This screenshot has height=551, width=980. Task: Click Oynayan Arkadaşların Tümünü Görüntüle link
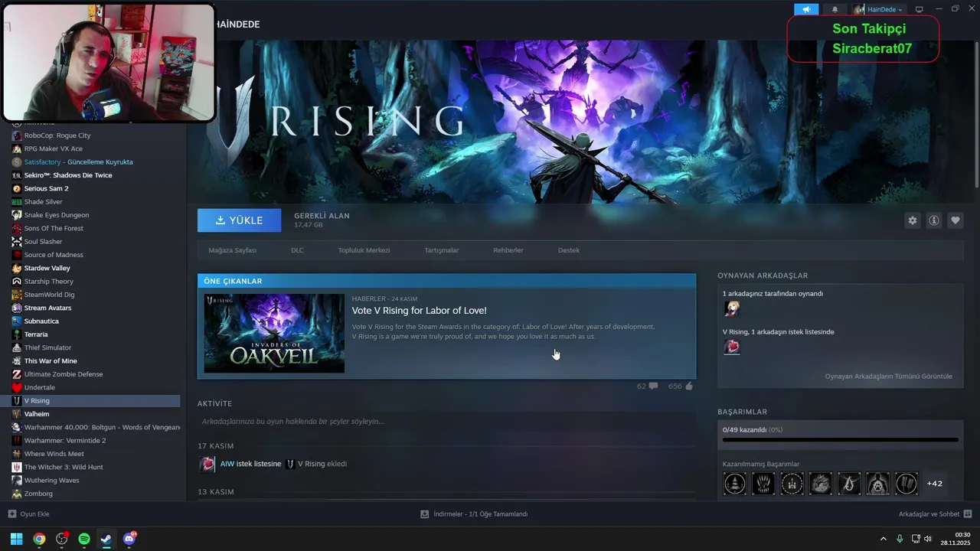888,377
